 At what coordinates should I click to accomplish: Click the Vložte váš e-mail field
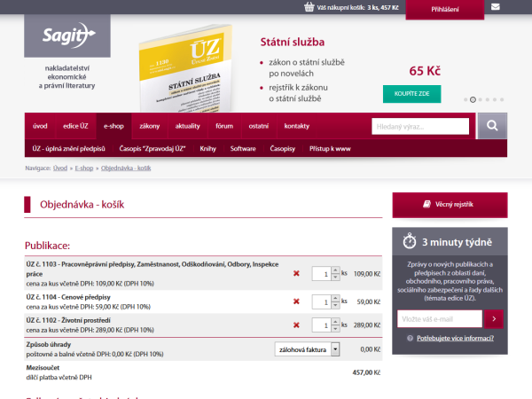click(440, 319)
